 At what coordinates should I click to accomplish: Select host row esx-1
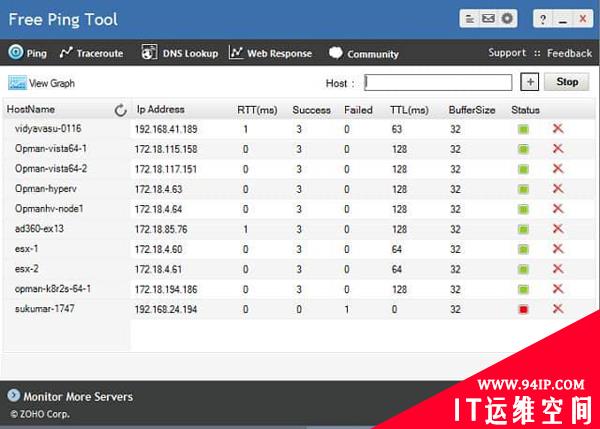[299, 249]
